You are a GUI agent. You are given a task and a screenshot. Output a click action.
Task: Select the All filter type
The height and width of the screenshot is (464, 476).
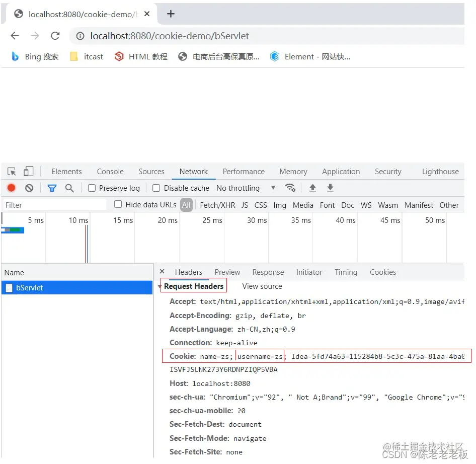[x=186, y=205]
